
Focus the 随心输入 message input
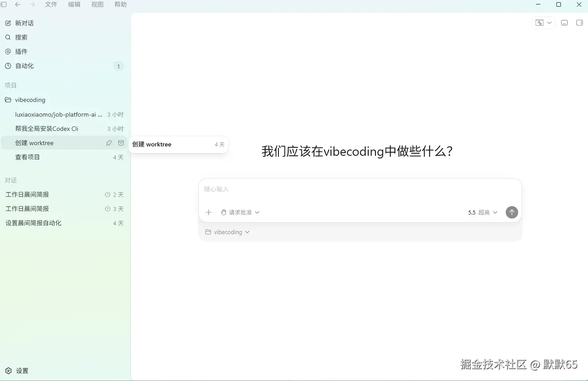(x=360, y=190)
